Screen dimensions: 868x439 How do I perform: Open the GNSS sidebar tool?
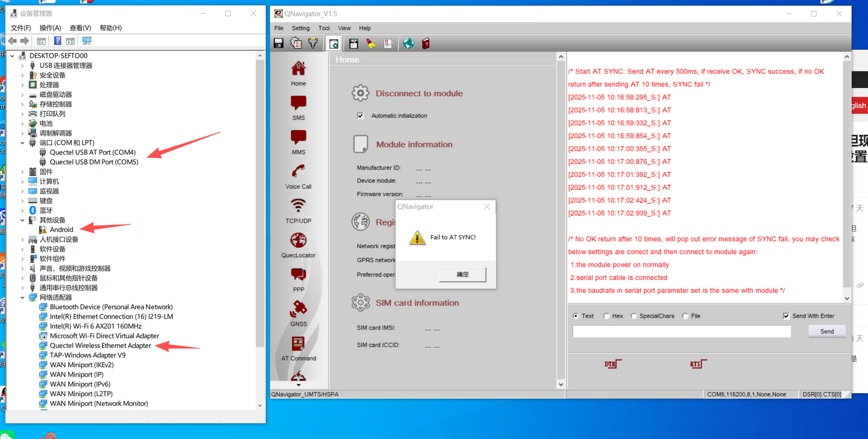(x=298, y=314)
